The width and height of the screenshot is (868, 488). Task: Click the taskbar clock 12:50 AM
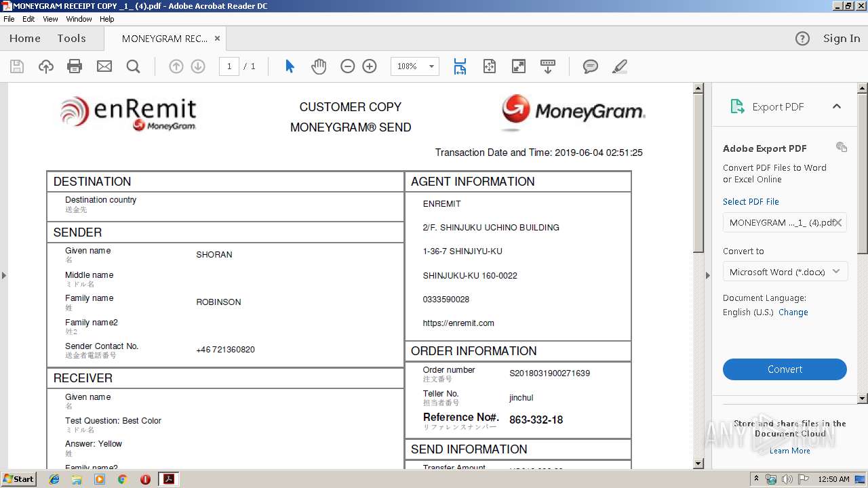pos(833,479)
